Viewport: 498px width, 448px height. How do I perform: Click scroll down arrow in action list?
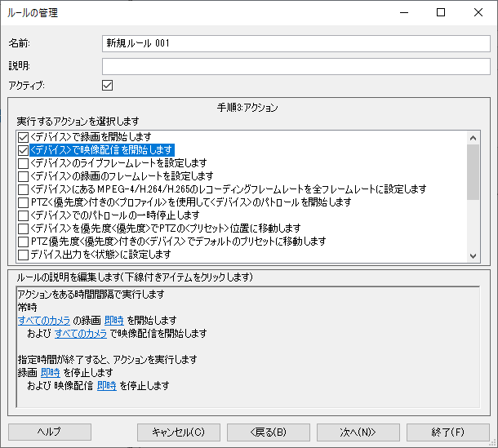pyautogui.click(x=473, y=255)
